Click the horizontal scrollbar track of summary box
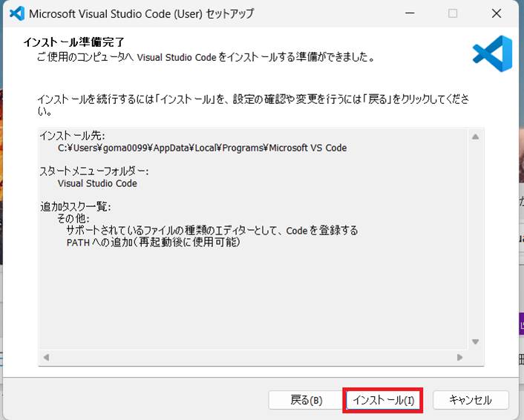 (x=252, y=357)
